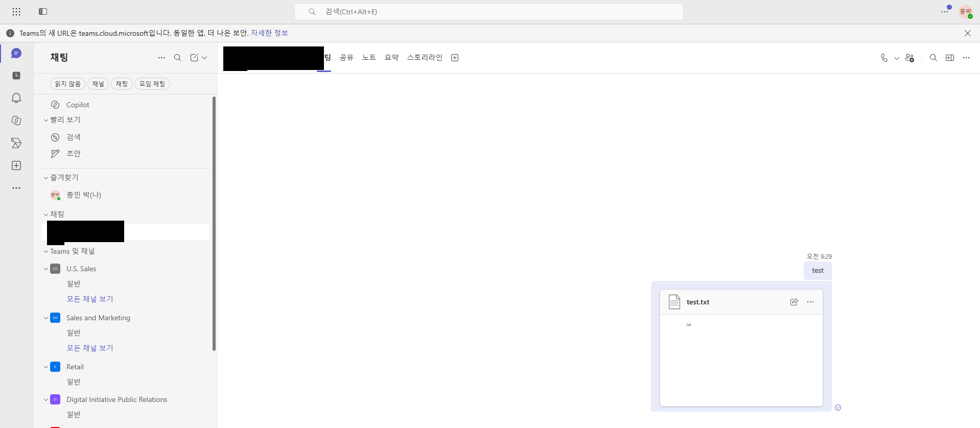Switch to the 노트 tab
Image resolution: width=980 pixels, height=428 pixels.
click(369, 58)
